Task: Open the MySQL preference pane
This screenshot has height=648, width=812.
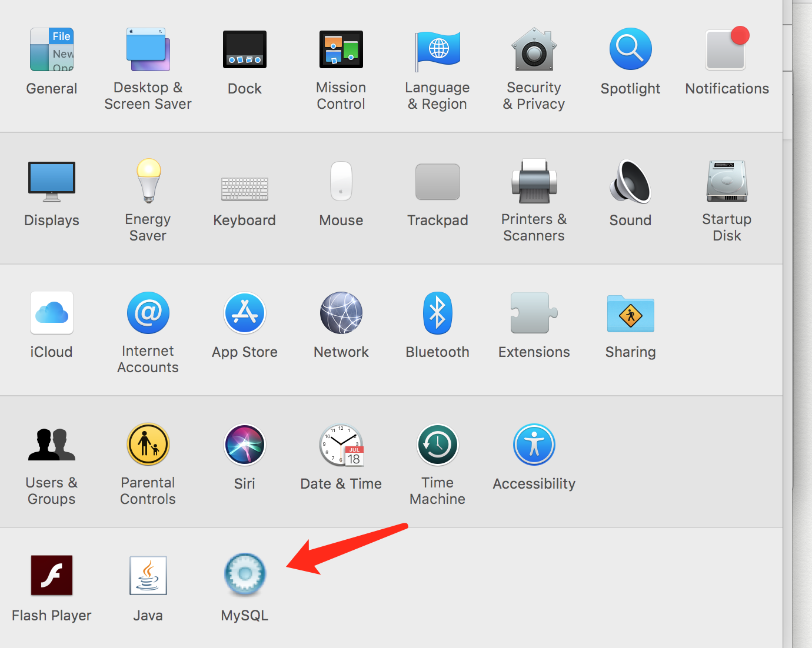Action: [x=245, y=574]
